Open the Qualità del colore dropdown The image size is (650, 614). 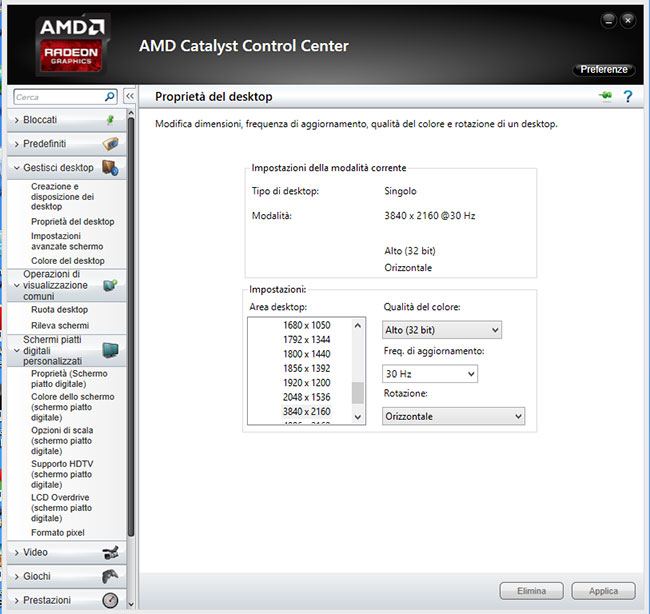coord(441,330)
